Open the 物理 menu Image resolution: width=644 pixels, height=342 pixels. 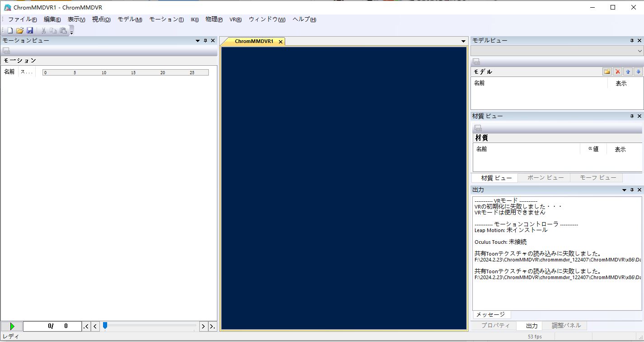(214, 19)
